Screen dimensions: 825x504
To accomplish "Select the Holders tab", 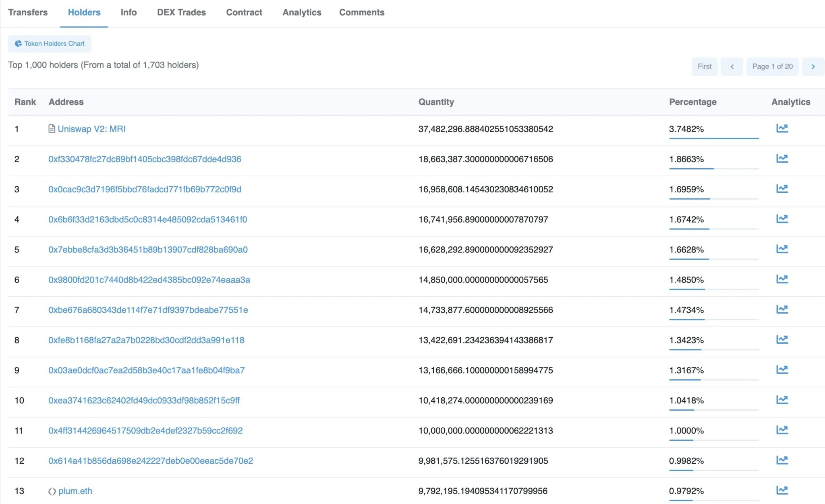I will pos(84,12).
